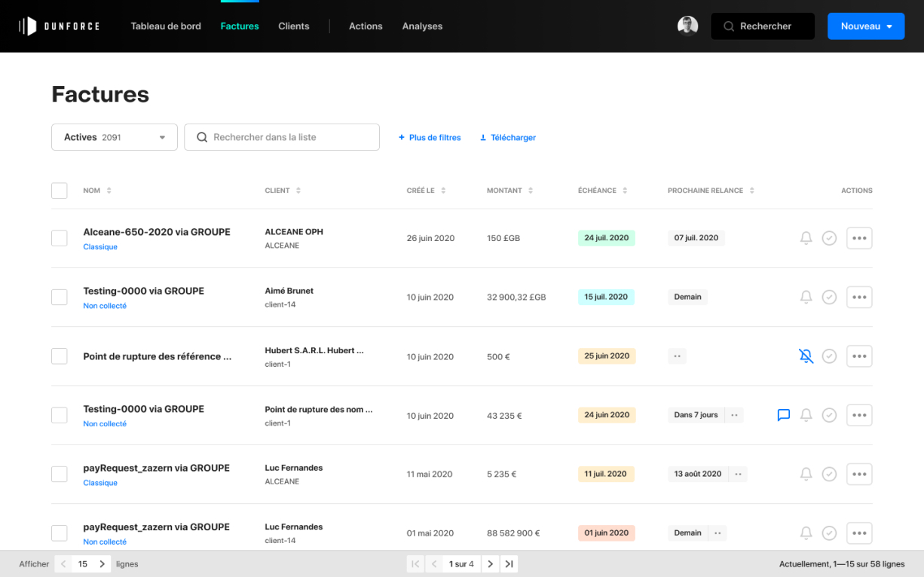
Task: Open the Actions menu item
Action: [x=366, y=26]
